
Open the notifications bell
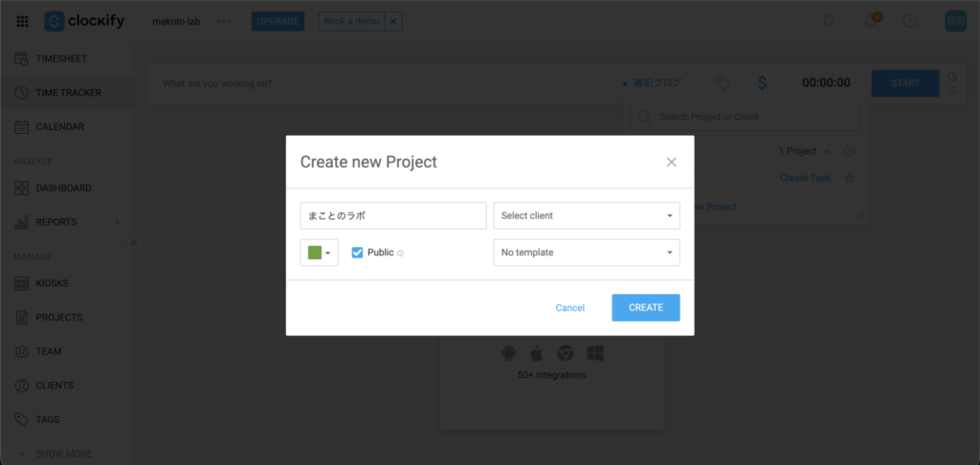(x=870, y=21)
